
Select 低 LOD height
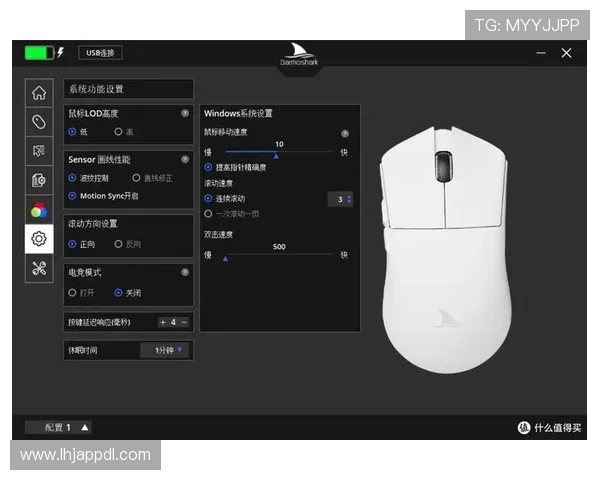(72, 132)
